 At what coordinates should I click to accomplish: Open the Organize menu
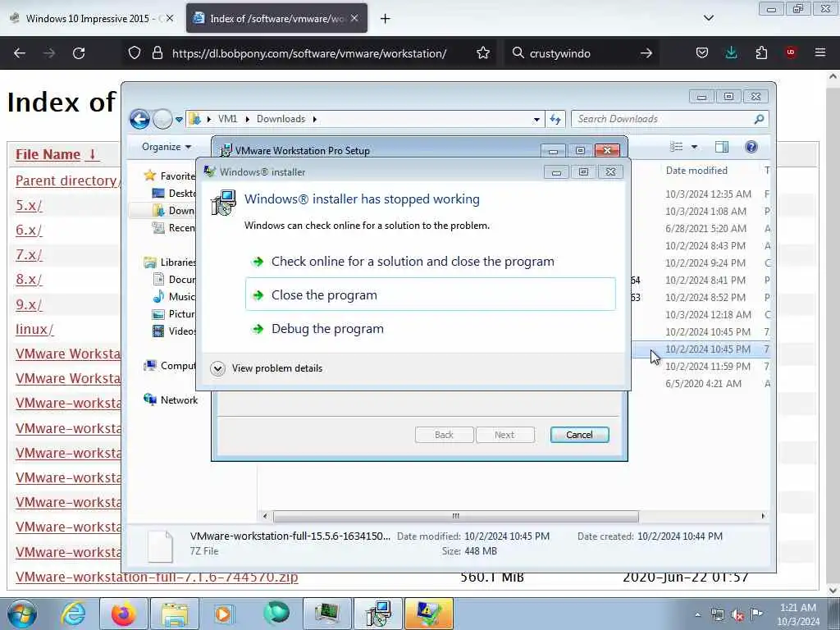coord(166,147)
